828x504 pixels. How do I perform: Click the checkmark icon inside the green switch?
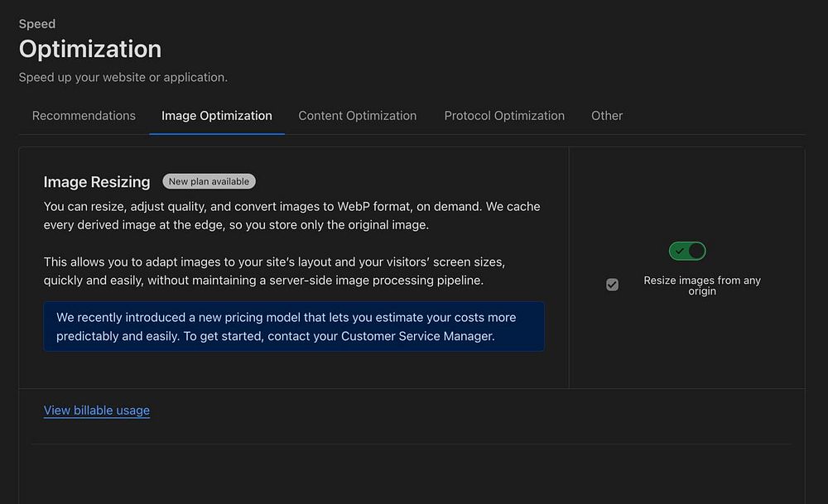[680, 251]
